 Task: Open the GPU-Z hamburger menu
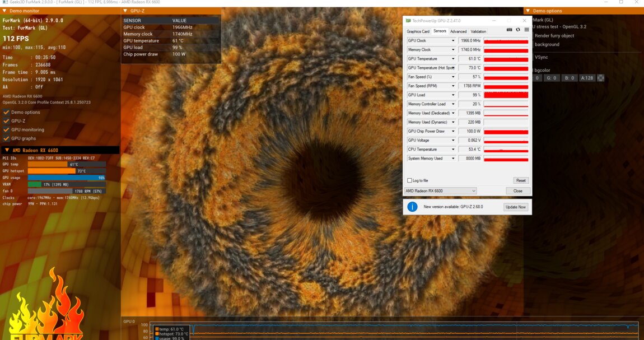(526, 30)
